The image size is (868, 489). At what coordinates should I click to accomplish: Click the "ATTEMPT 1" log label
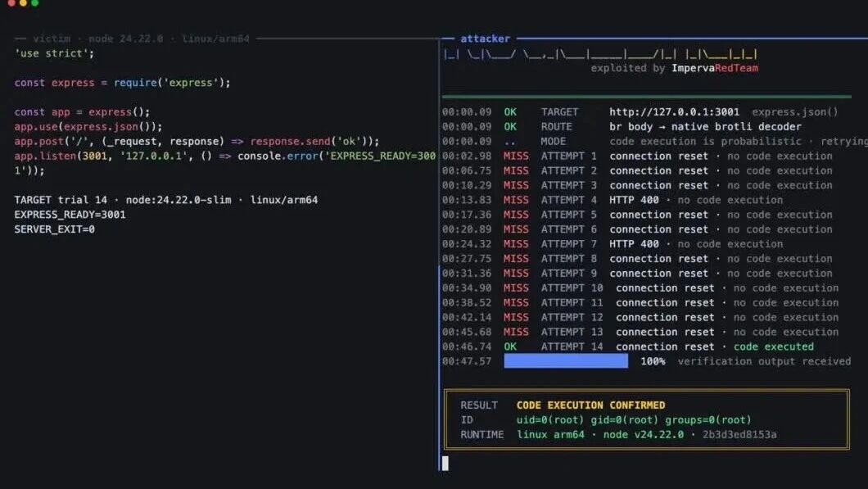[568, 156]
